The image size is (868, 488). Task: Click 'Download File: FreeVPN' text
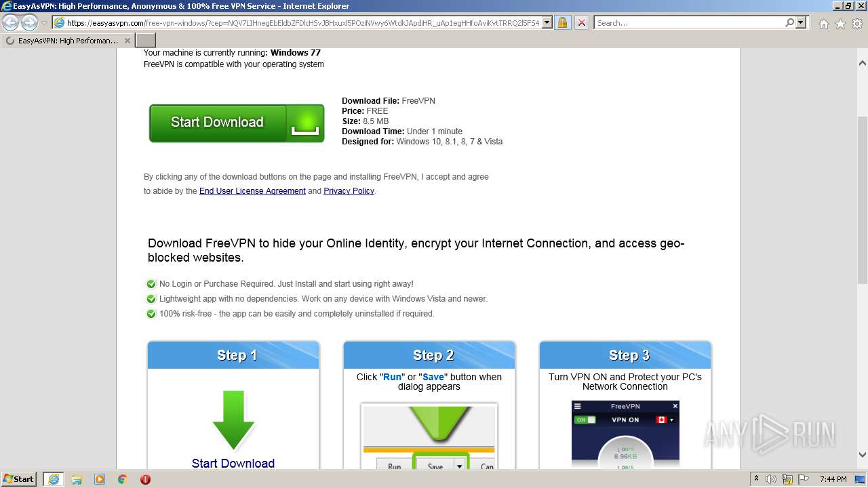pos(389,101)
